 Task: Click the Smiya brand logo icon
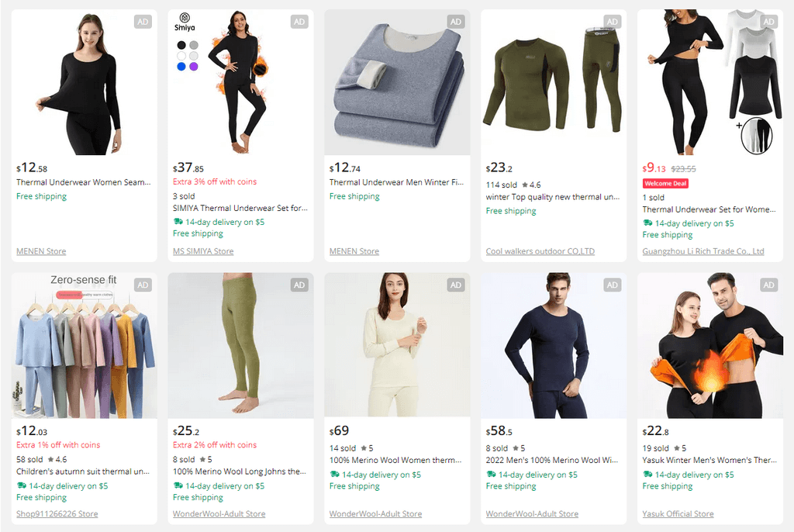coord(185,18)
